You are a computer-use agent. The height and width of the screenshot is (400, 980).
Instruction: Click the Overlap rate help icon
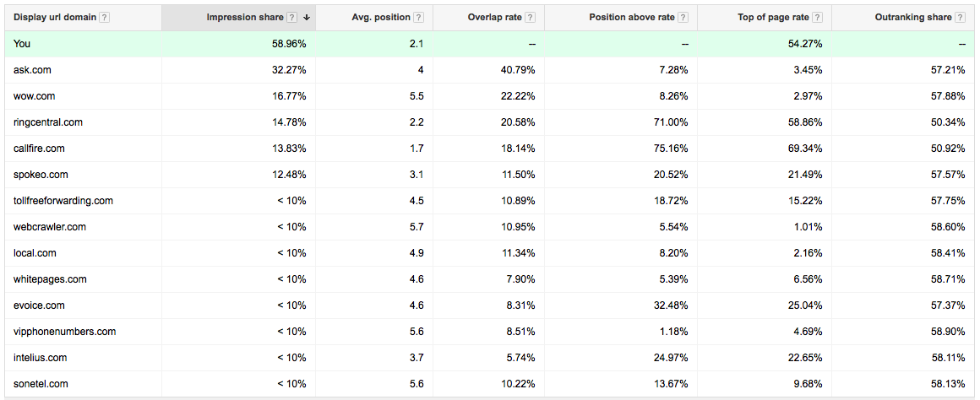(x=530, y=18)
